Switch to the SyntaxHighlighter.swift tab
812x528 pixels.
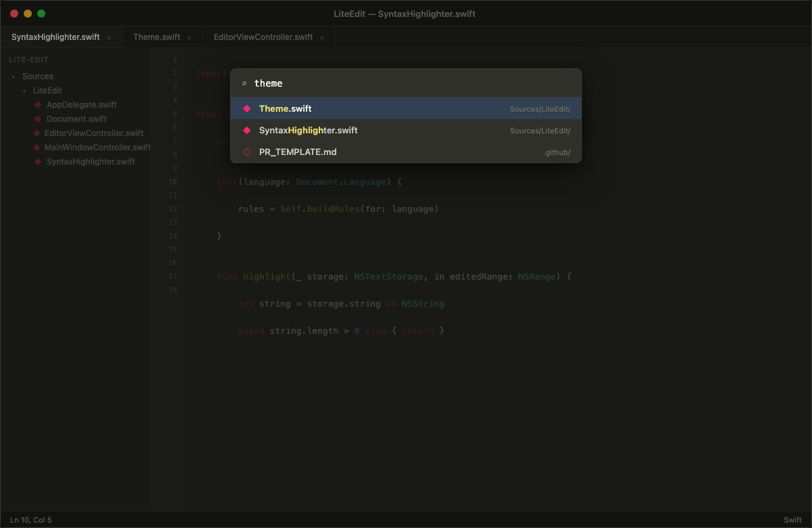[x=61, y=37]
